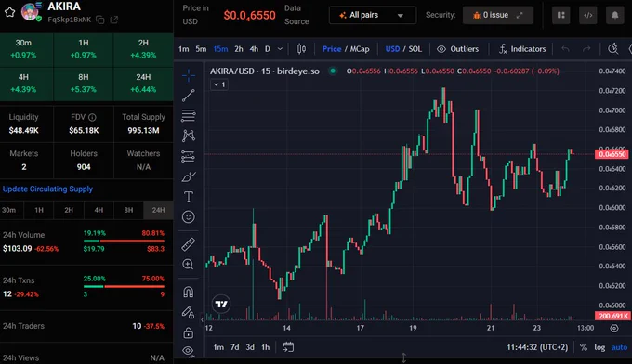Image resolution: width=632 pixels, height=364 pixels.
Task: Open the chart alert clock icon
Action: (613, 49)
